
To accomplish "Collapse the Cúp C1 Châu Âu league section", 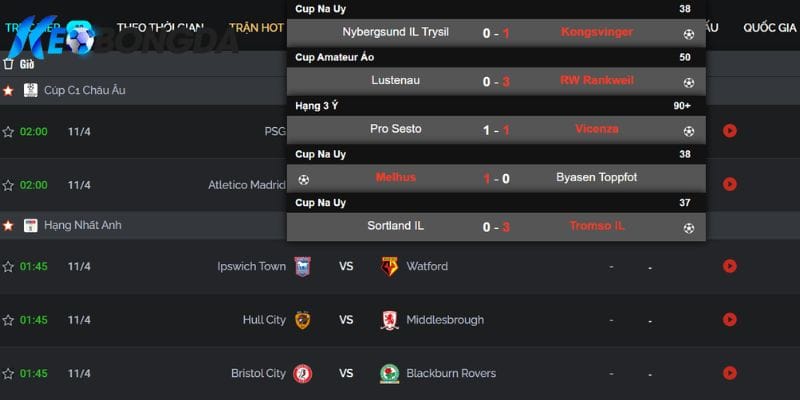I will pos(85,90).
